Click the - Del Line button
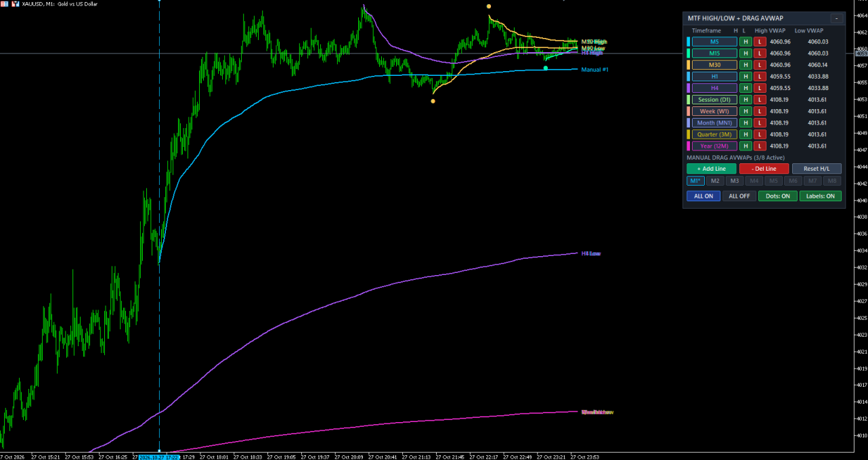 (764, 169)
